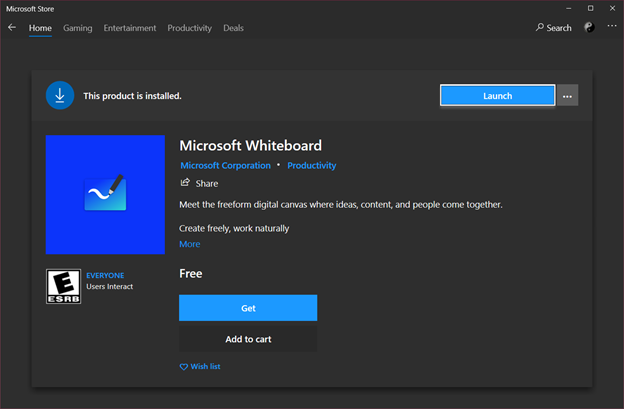This screenshot has width=624, height=409.
Task: Click the Get button
Action: tap(248, 308)
